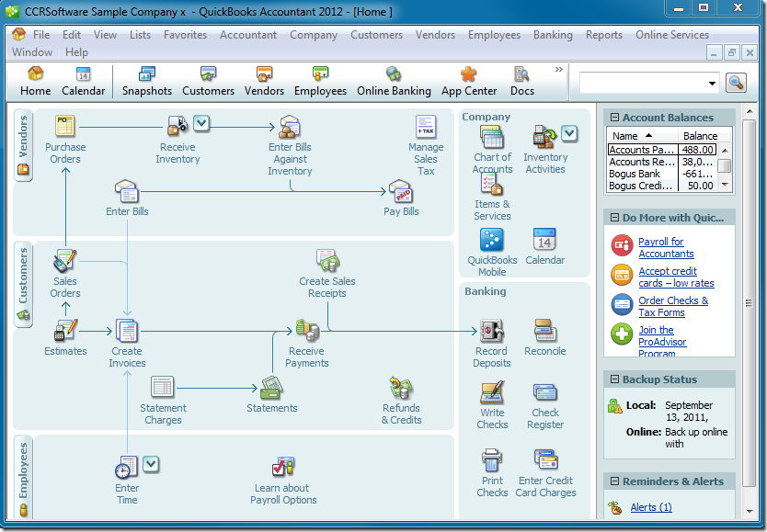This screenshot has height=532, width=767.
Task: Click the search magnifier button
Action: (736, 83)
